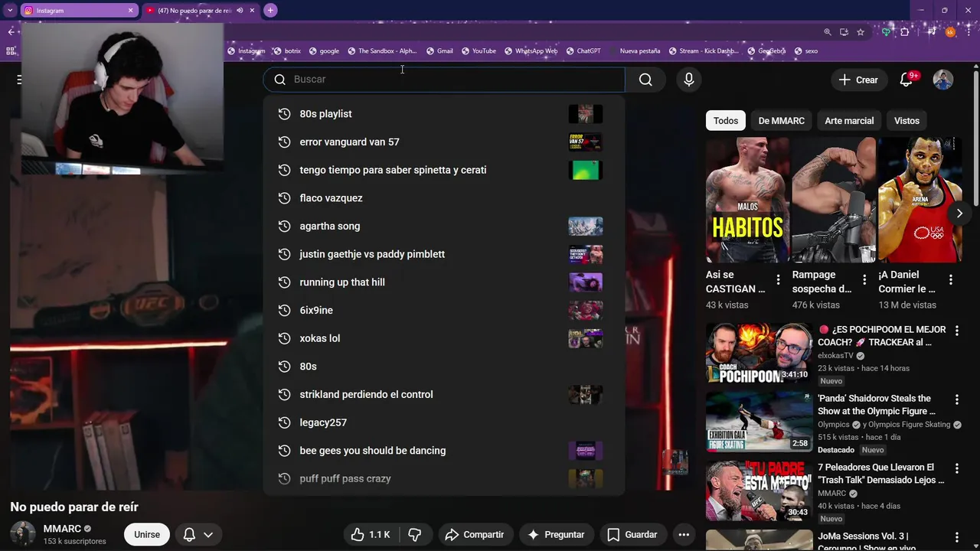This screenshot has height=551, width=980.
Task: Open the figure skating exhibition gala thumbnail
Action: 759,422
